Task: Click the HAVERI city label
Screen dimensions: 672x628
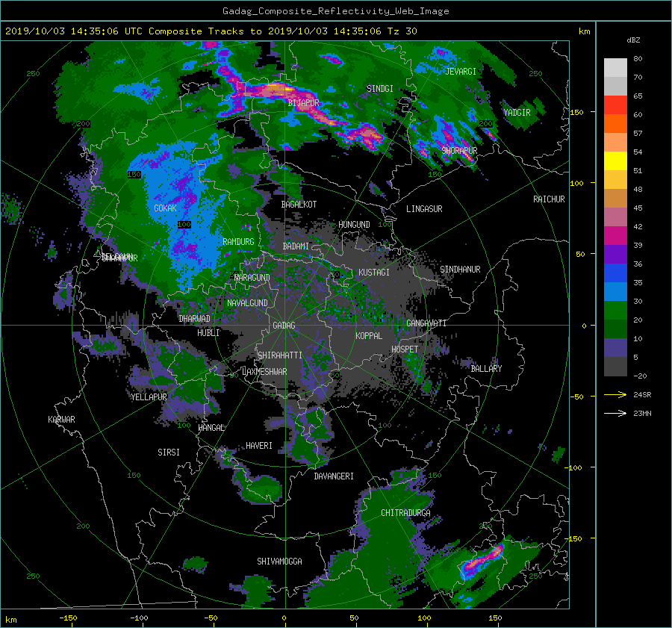Action: pos(259,446)
